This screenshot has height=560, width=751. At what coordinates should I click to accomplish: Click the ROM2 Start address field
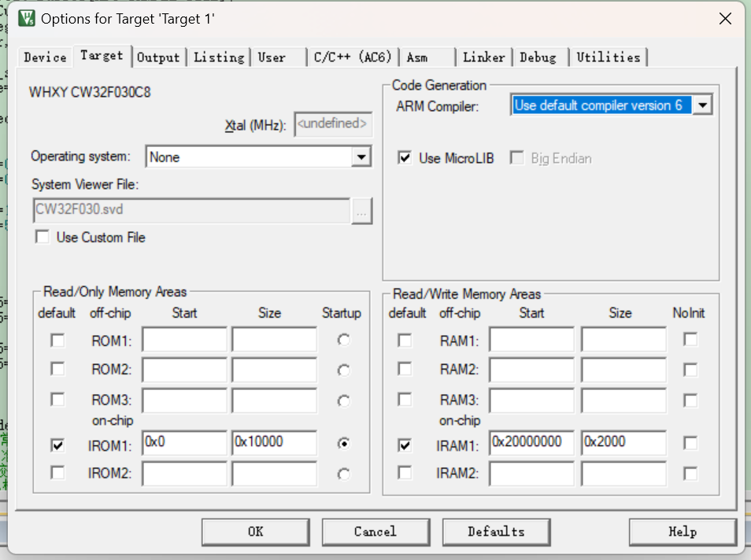(184, 370)
